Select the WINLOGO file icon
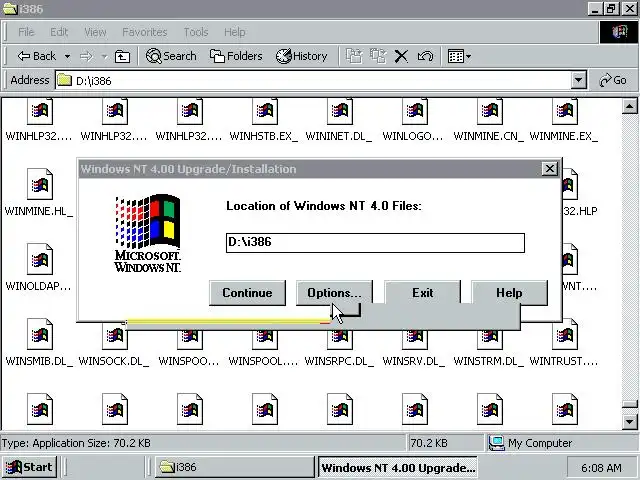640x480 pixels. click(x=415, y=111)
